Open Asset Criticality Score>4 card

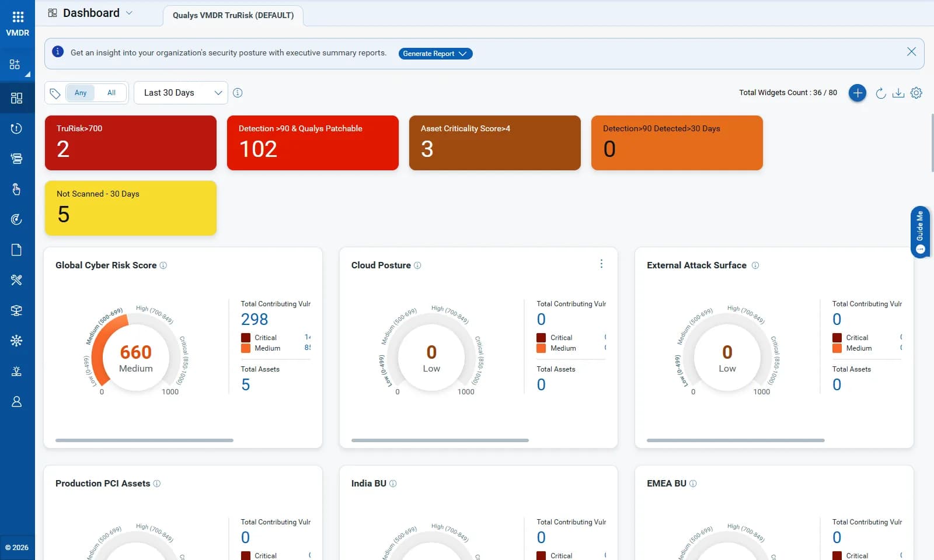[x=495, y=143]
